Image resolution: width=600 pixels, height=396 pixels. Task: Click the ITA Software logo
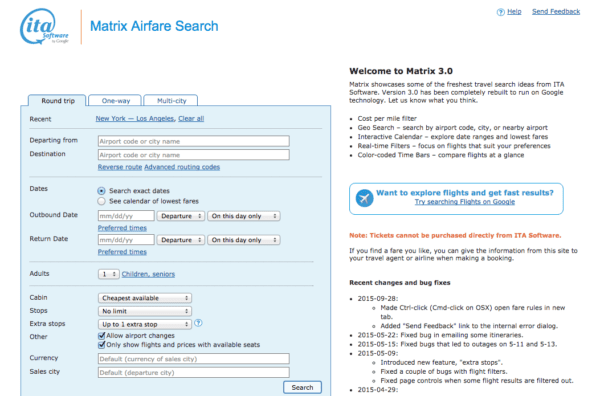tap(44, 26)
